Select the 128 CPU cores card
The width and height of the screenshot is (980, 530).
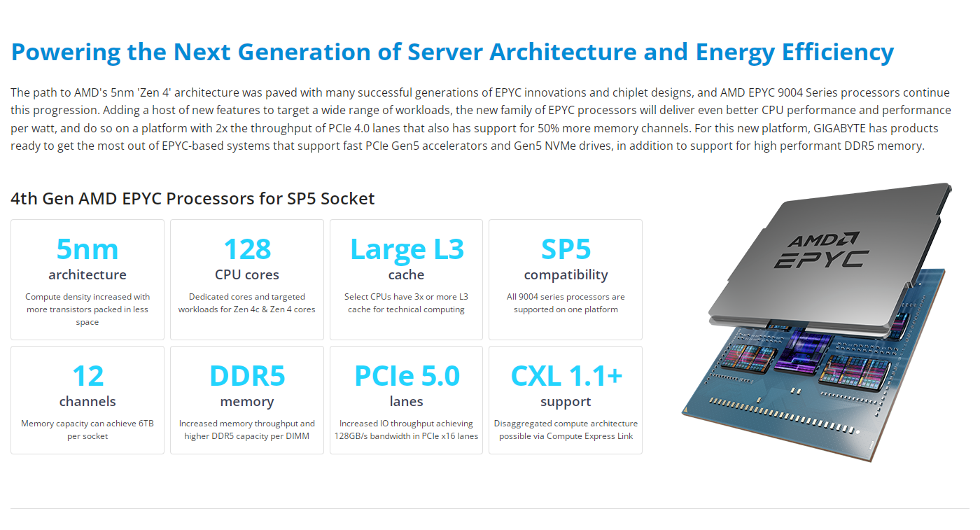click(x=247, y=279)
